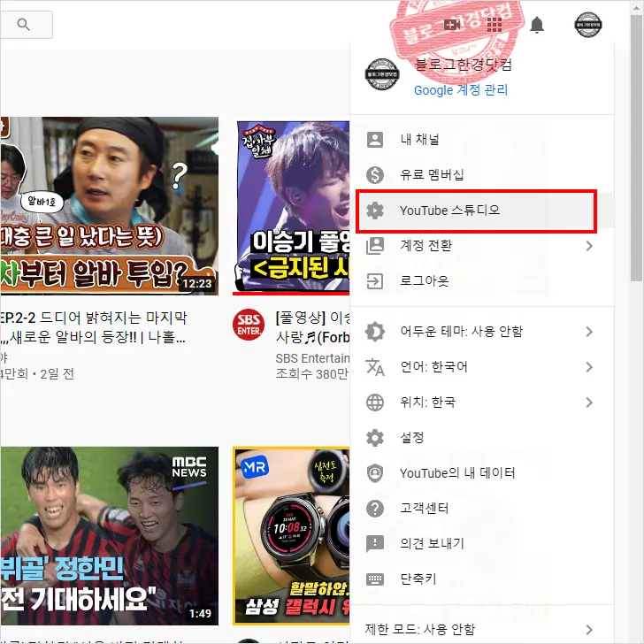Open the MBC NEWS soccer thumbnail
The image size is (644, 644).
coord(110,536)
